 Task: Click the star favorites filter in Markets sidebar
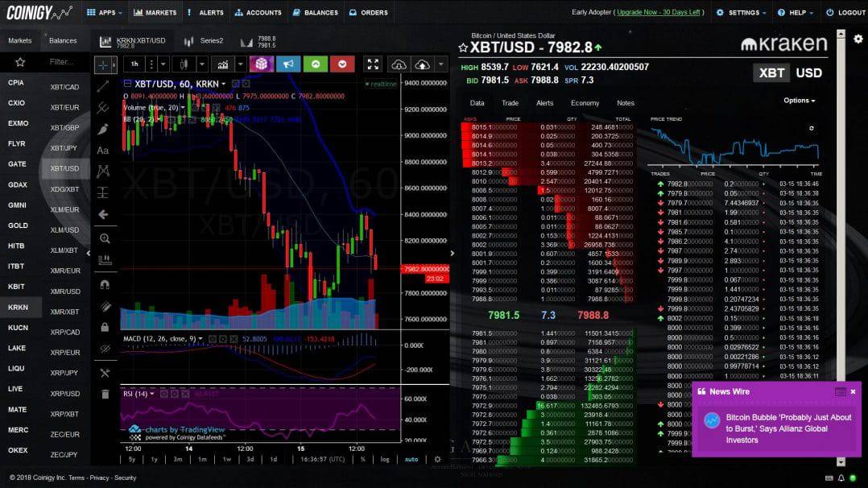[x=20, y=62]
